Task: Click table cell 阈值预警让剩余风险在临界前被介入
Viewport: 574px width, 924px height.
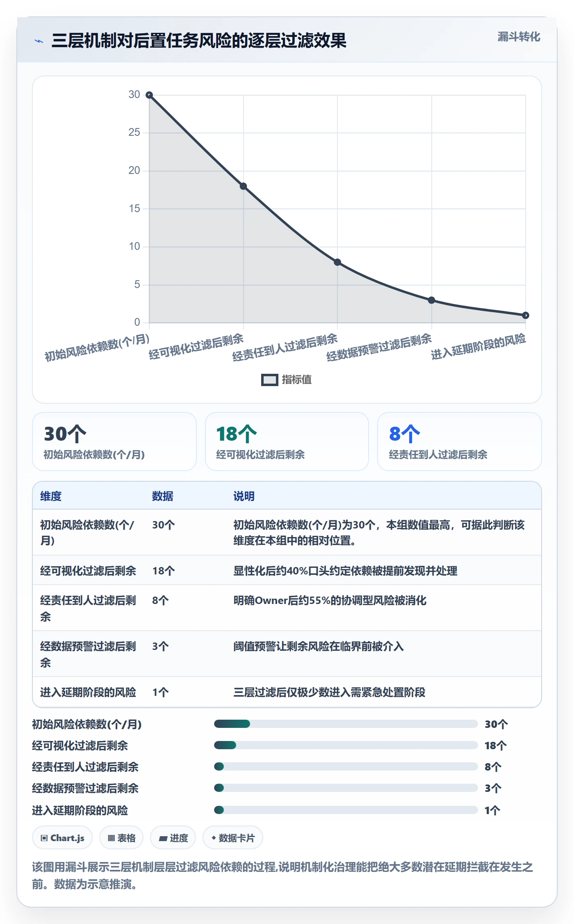Action: 319,646
